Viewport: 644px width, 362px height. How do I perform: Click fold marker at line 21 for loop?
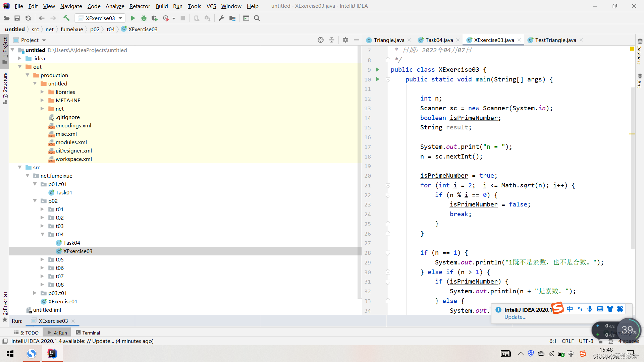coord(388,185)
